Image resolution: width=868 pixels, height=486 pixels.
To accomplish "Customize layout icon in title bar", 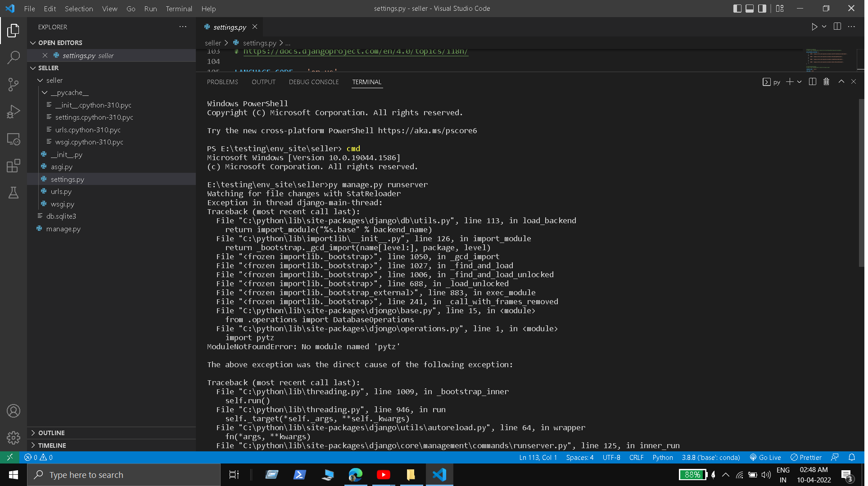I will 780,9.
